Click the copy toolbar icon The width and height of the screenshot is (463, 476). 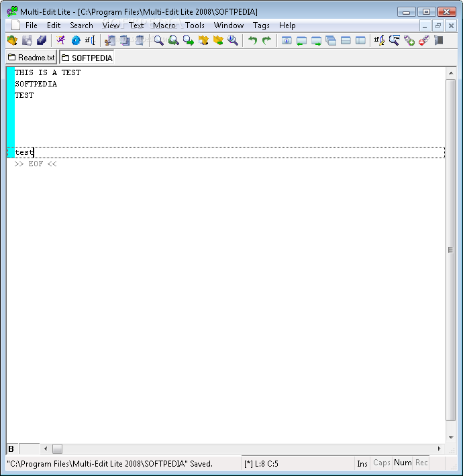(x=125, y=40)
